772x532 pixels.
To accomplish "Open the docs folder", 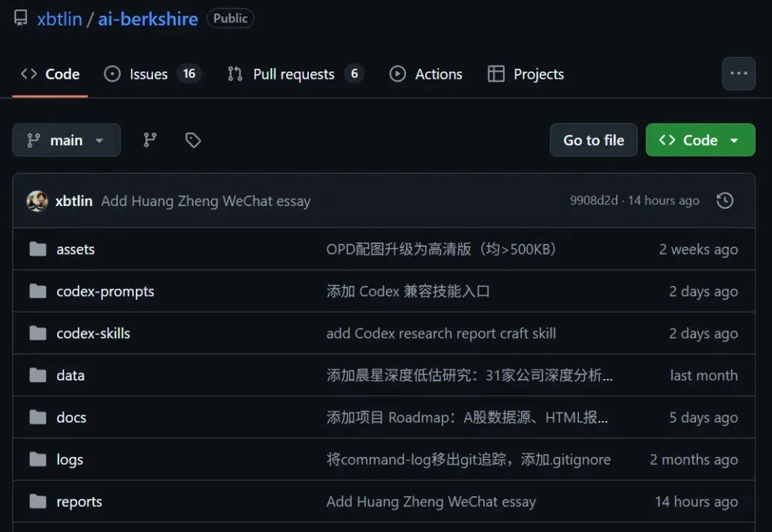I will [x=71, y=418].
